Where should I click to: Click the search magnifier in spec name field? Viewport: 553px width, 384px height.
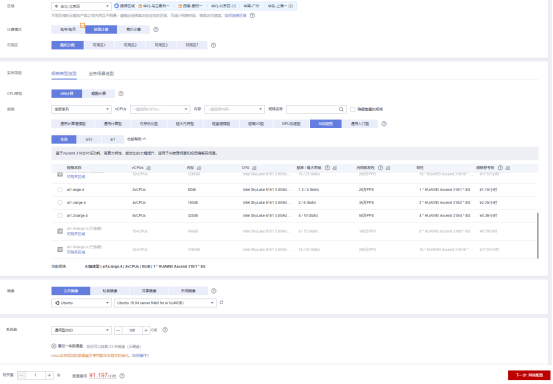pyautogui.click(x=341, y=109)
